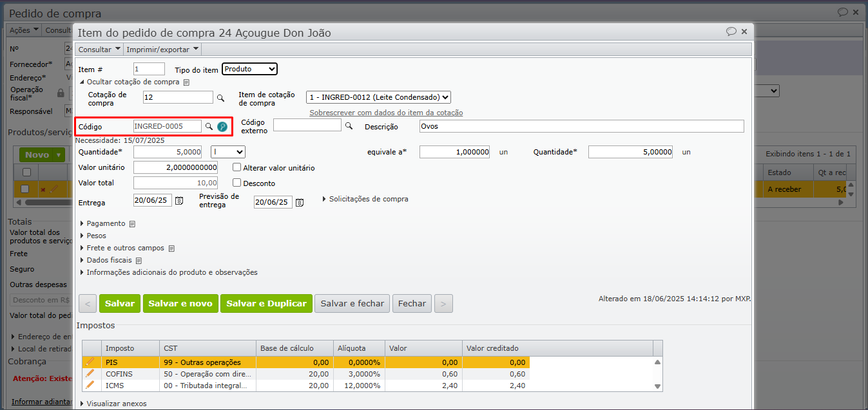Go to previous item arrow button

click(x=88, y=303)
